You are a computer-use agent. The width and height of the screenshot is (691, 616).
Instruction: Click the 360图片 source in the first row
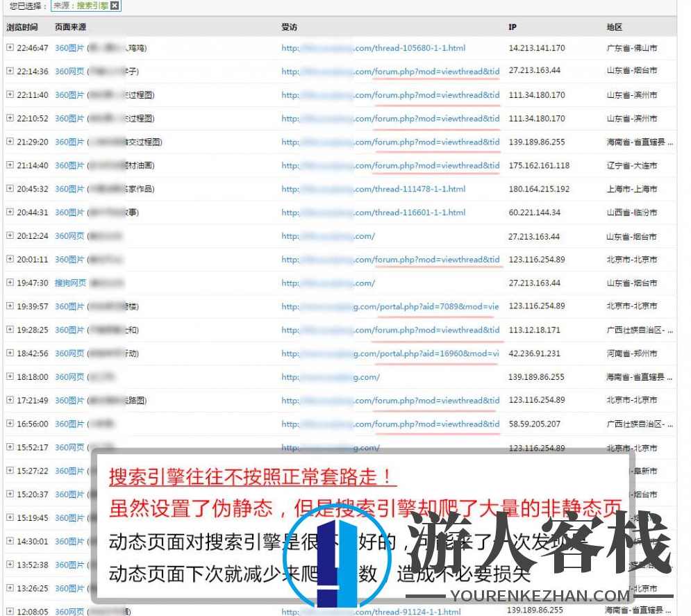(69, 48)
